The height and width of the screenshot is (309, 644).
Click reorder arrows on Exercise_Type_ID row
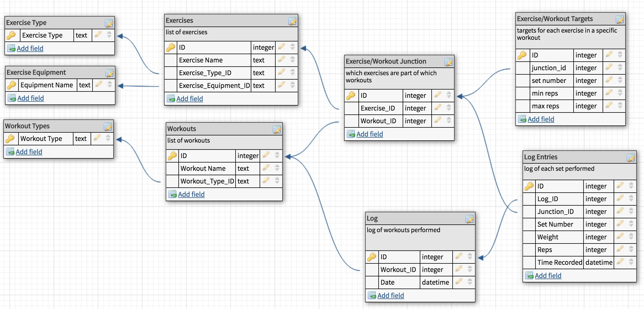[292, 72]
